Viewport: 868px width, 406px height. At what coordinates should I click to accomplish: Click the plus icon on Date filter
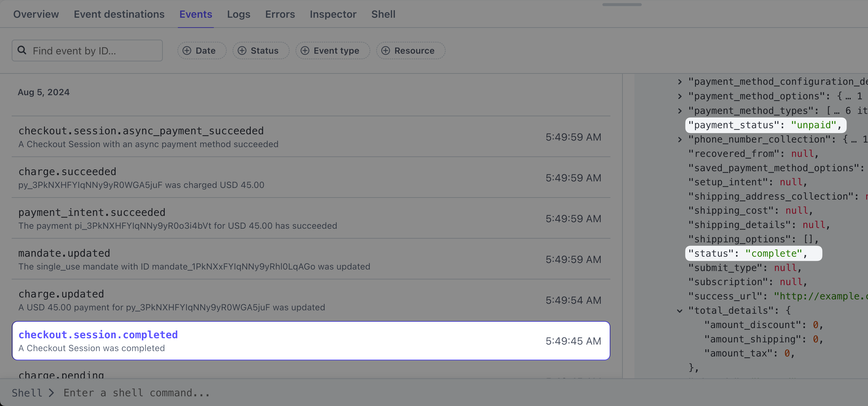click(187, 51)
